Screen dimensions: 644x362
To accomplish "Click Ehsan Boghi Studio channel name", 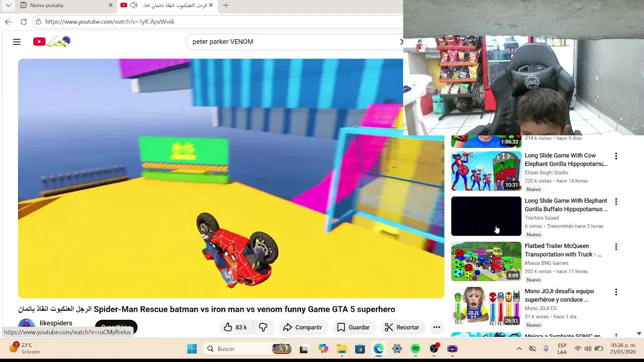I will [546, 172].
